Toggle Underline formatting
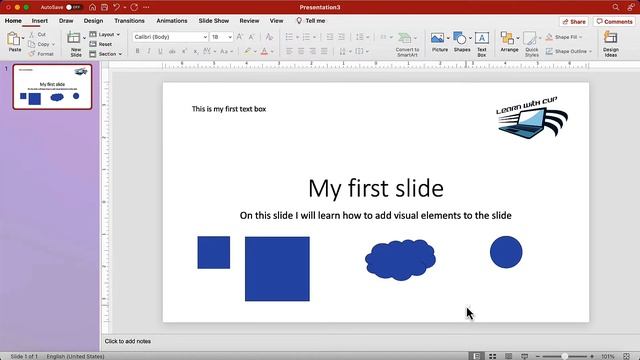 click(160, 51)
